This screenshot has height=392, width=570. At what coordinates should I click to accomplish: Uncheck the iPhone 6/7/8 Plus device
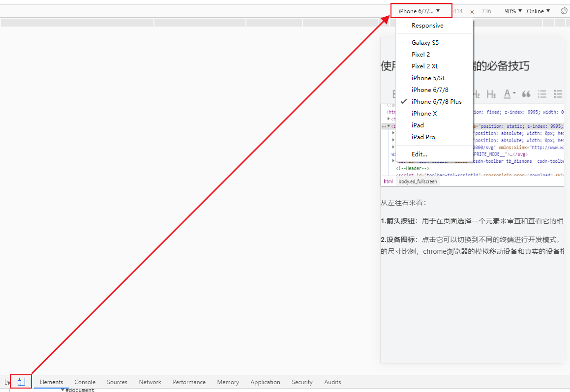437,101
